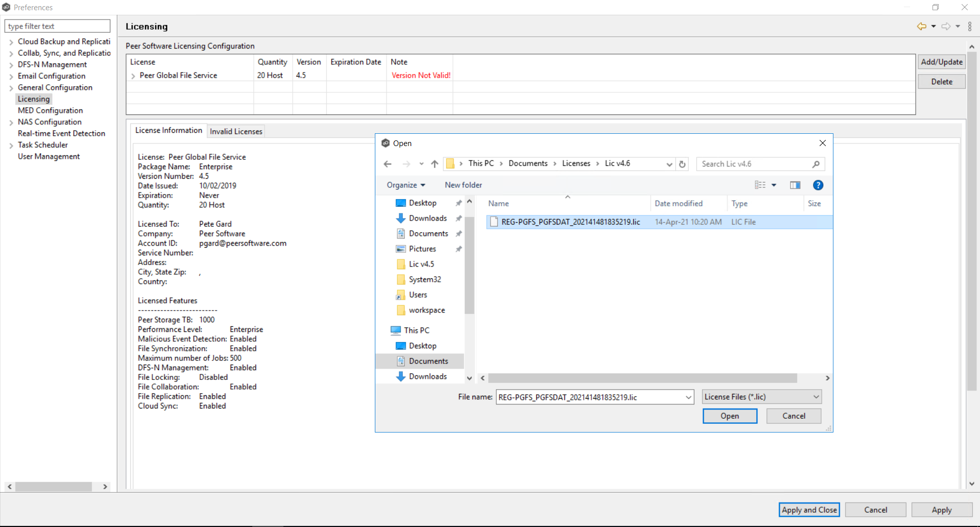Click the Add/Update button
The image size is (980, 527).
(941, 62)
